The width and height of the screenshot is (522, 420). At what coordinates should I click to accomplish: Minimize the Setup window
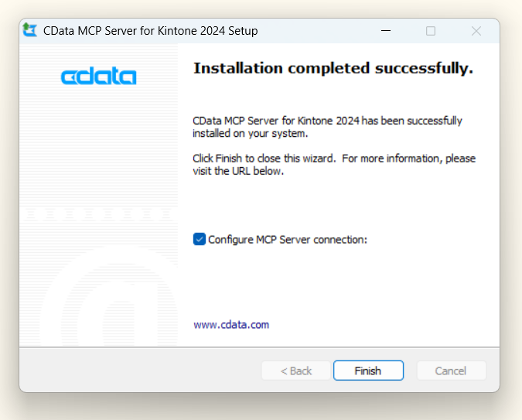coord(386,31)
